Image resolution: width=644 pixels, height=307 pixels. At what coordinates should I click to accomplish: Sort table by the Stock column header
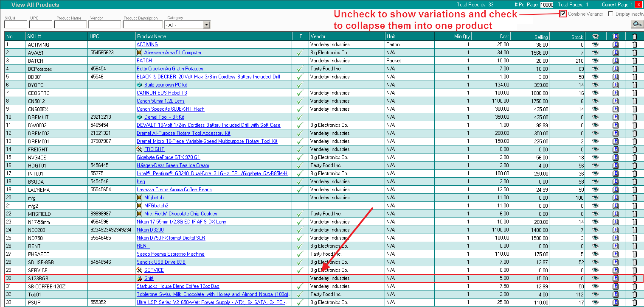pos(577,37)
